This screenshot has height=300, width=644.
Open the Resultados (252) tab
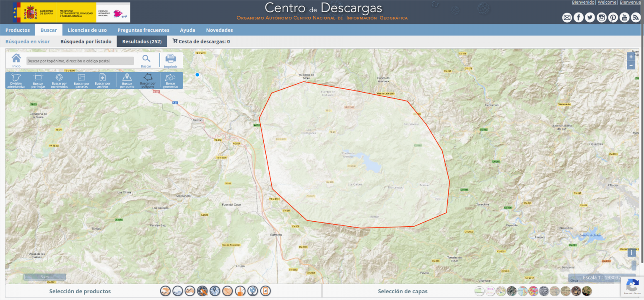click(142, 41)
